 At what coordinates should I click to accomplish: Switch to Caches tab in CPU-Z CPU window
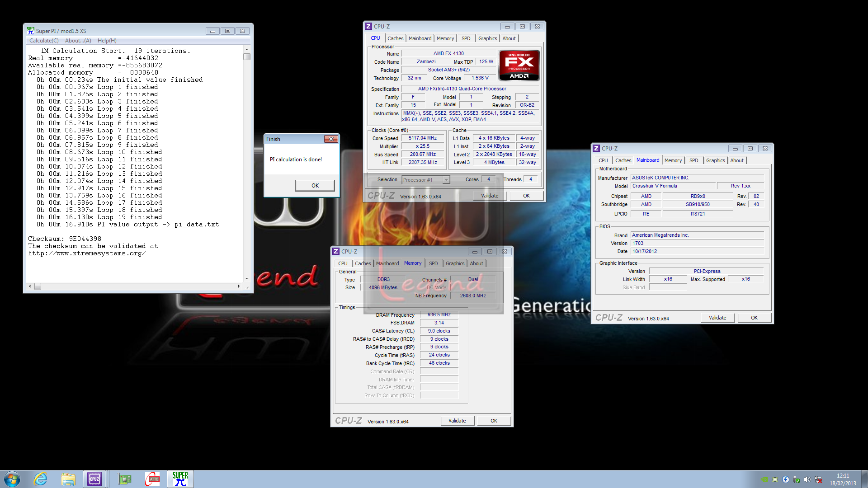tap(395, 38)
